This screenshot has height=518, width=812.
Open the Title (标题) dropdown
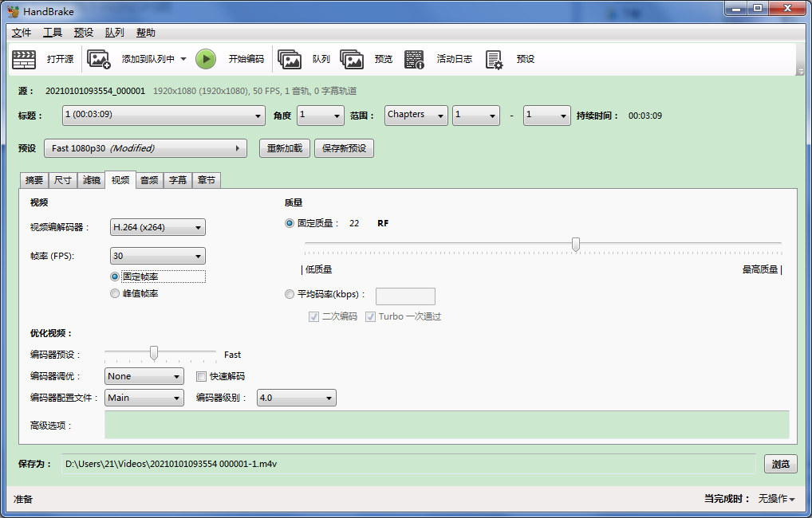164,116
